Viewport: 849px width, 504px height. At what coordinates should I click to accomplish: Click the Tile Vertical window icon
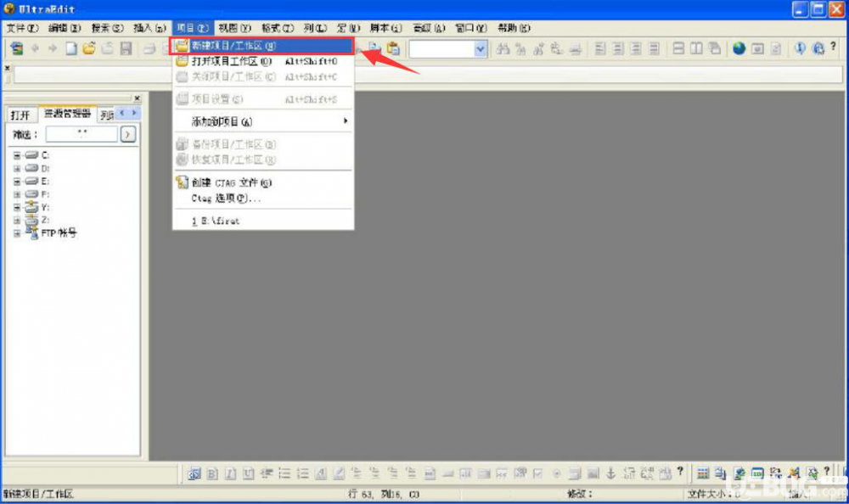click(696, 48)
